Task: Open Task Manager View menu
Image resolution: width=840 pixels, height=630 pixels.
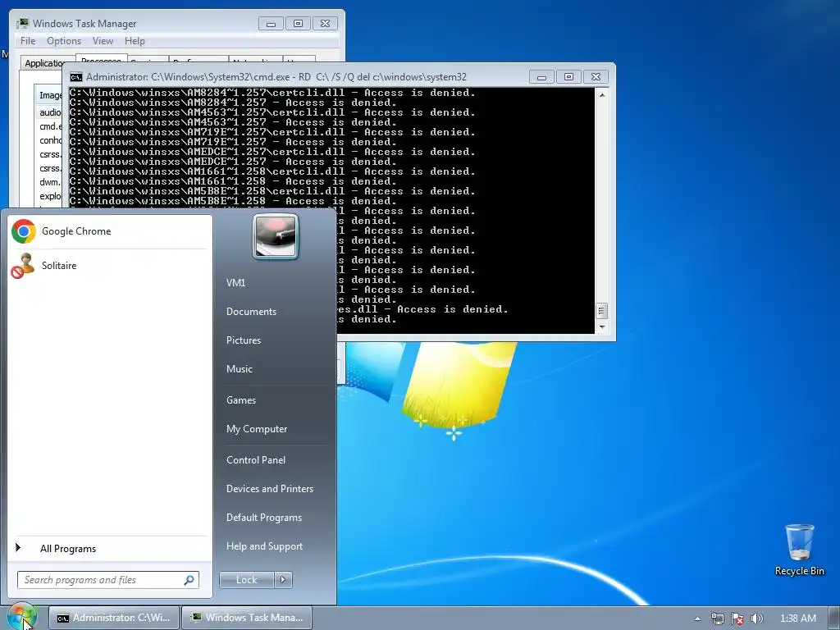Action: (103, 41)
